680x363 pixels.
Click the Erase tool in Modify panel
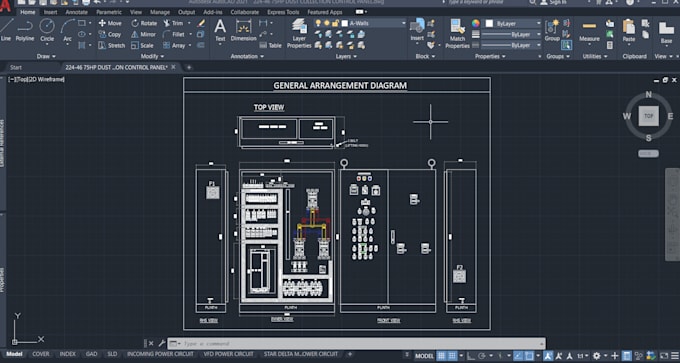point(201,23)
